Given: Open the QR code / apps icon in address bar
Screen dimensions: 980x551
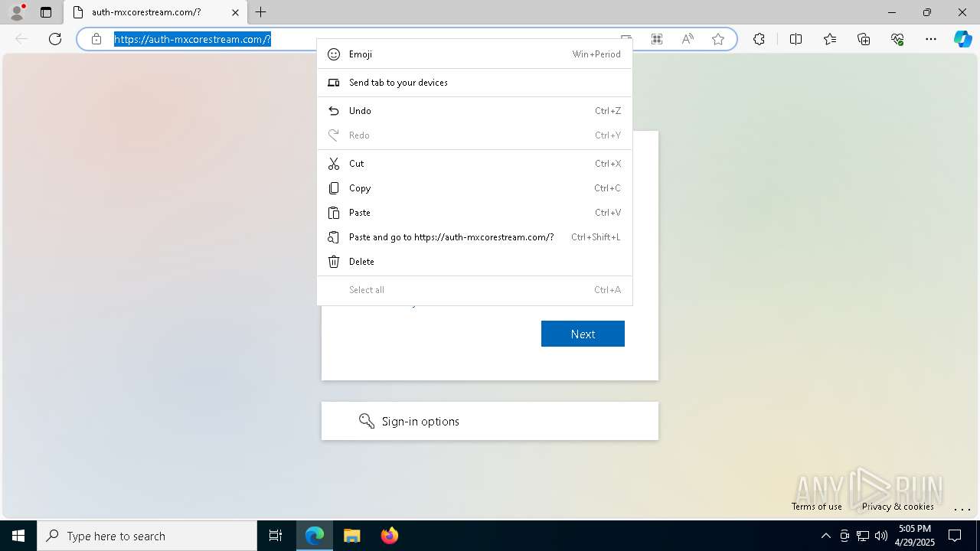Looking at the screenshot, I should pos(657,39).
